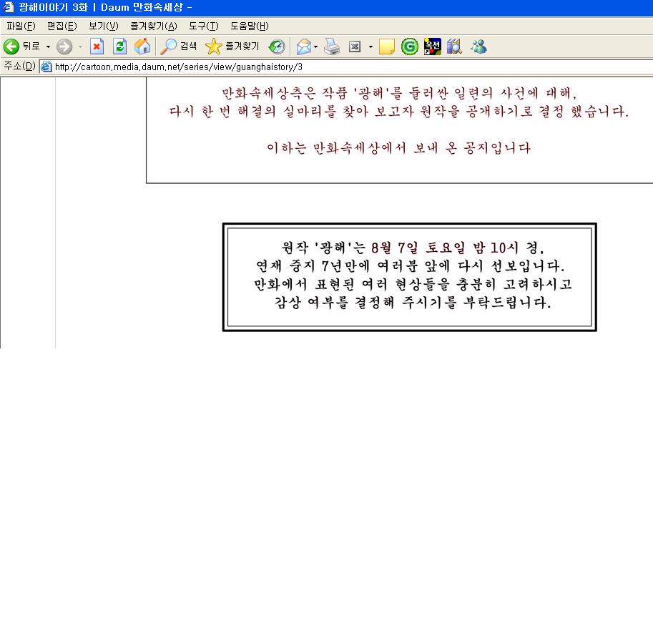The image size is (653, 644).
Task: Click the yellow note icon in toolbar
Action: pyautogui.click(x=387, y=47)
